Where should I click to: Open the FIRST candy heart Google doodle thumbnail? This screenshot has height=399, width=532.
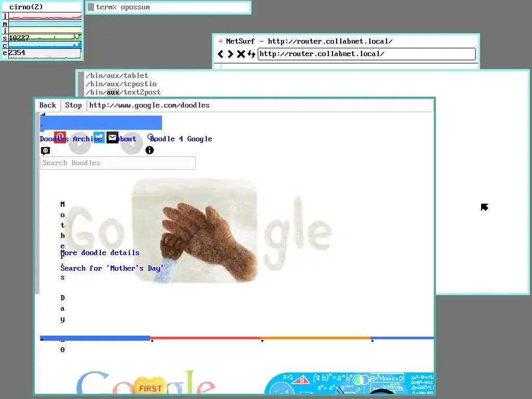pos(146,383)
